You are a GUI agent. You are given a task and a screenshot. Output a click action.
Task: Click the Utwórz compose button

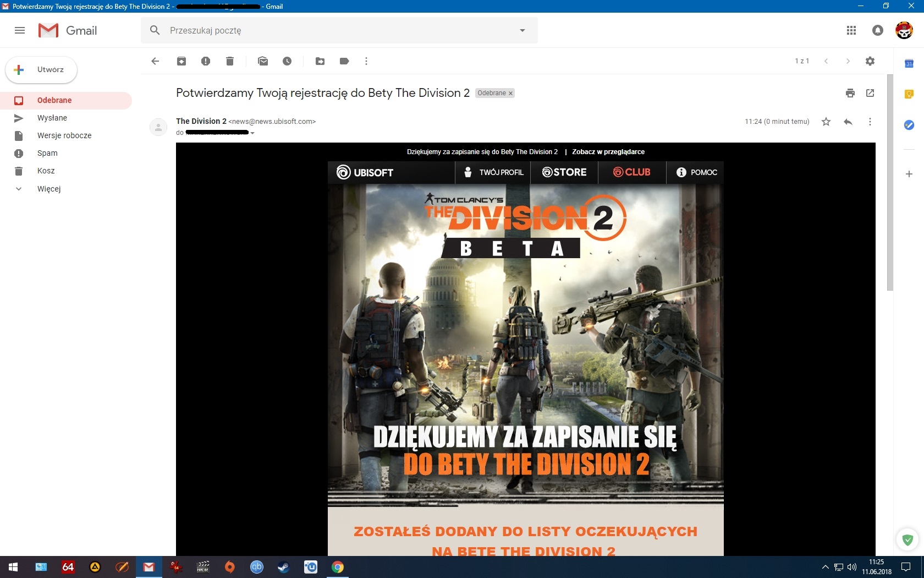tap(41, 70)
